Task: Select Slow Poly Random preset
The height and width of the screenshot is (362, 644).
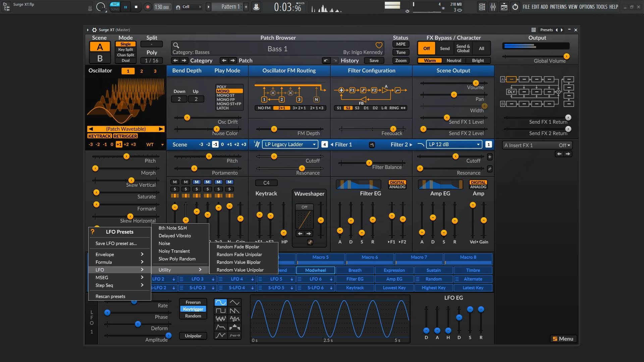Action: [180, 259]
